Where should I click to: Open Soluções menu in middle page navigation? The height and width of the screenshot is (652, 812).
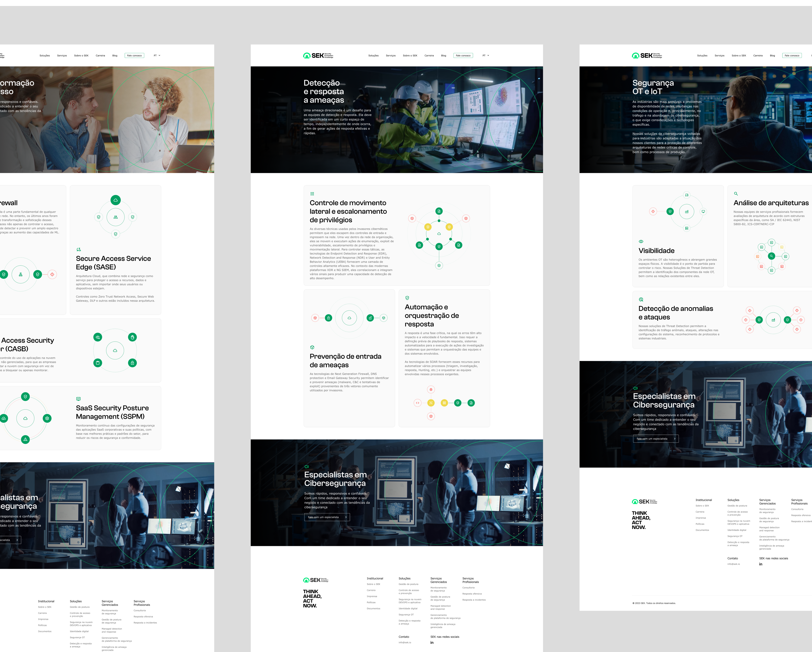pyautogui.click(x=373, y=55)
